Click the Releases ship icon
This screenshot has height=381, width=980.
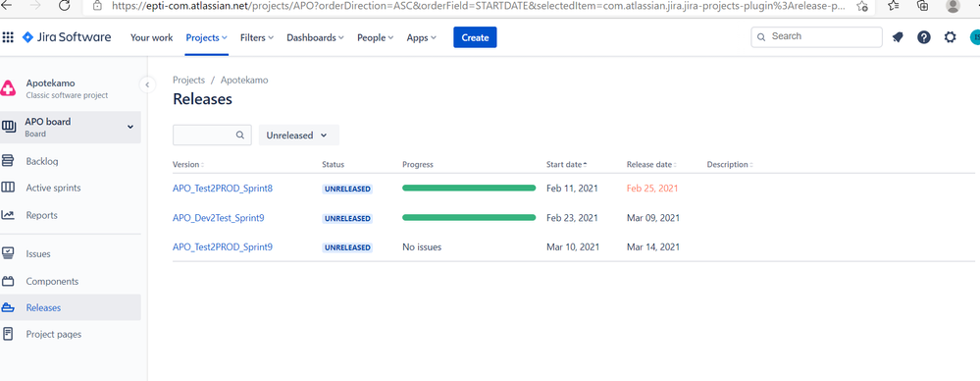(x=8, y=307)
